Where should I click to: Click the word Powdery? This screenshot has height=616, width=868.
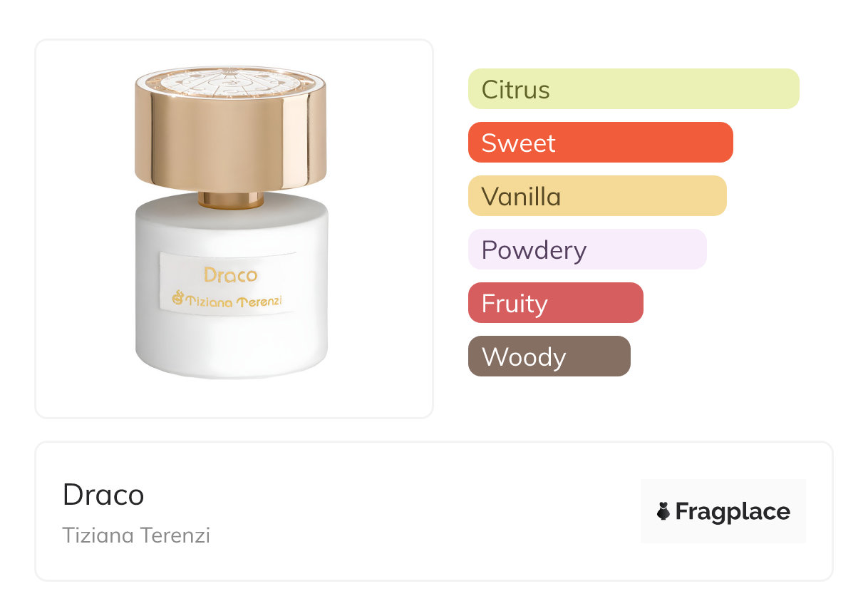[x=534, y=251]
